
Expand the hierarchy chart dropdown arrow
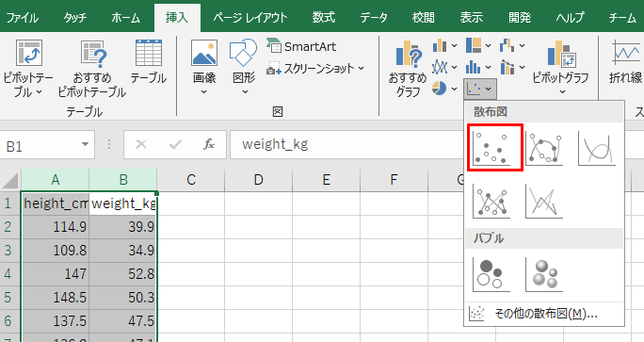point(488,45)
